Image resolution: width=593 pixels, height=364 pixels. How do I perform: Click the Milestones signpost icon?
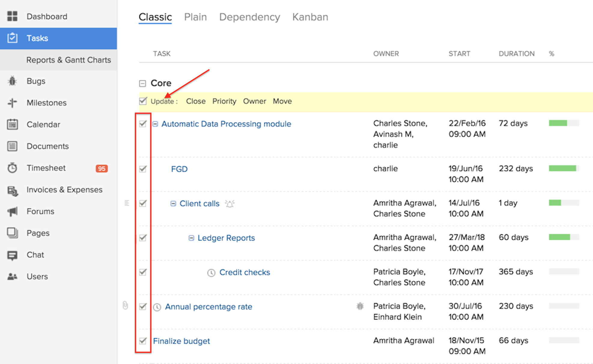tap(12, 103)
